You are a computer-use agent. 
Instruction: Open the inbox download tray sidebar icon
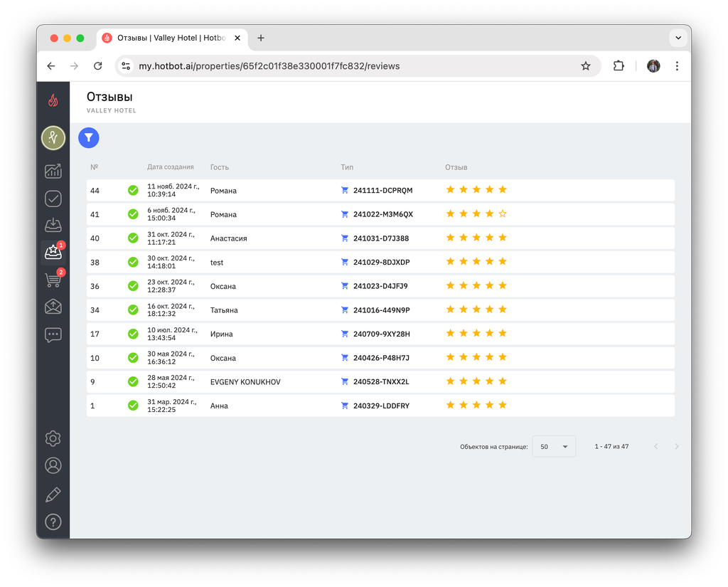click(53, 225)
